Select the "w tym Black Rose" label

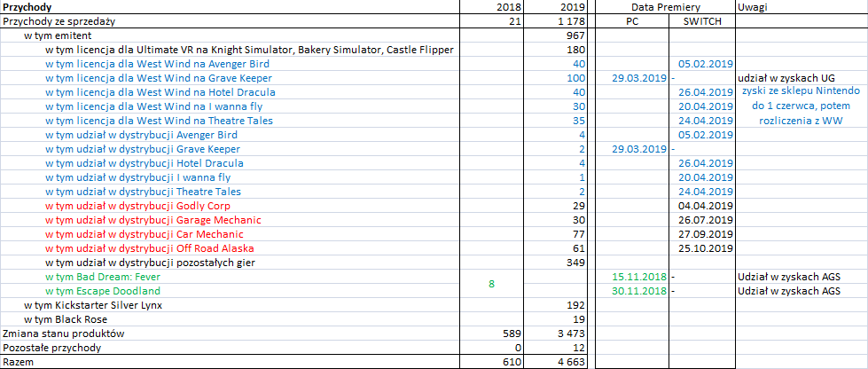tap(66, 319)
